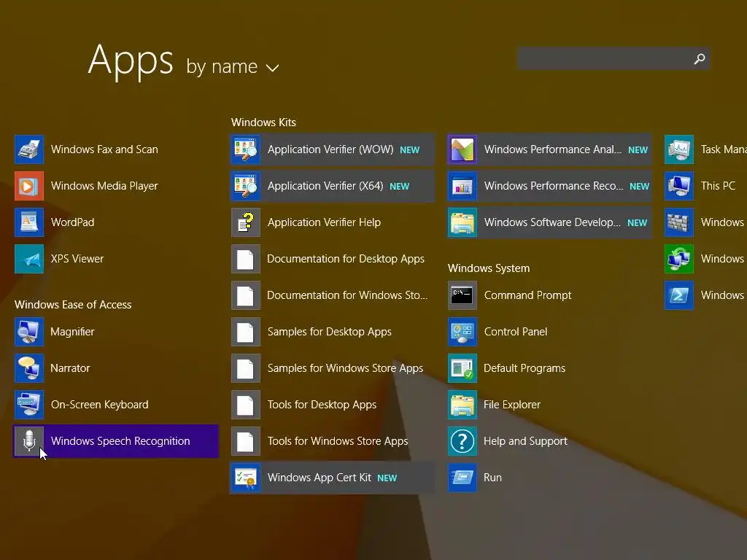Image resolution: width=747 pixels, height=560 pixels.
Task: Open the Windows Software Development Kit folder icon
Action: 462,222
